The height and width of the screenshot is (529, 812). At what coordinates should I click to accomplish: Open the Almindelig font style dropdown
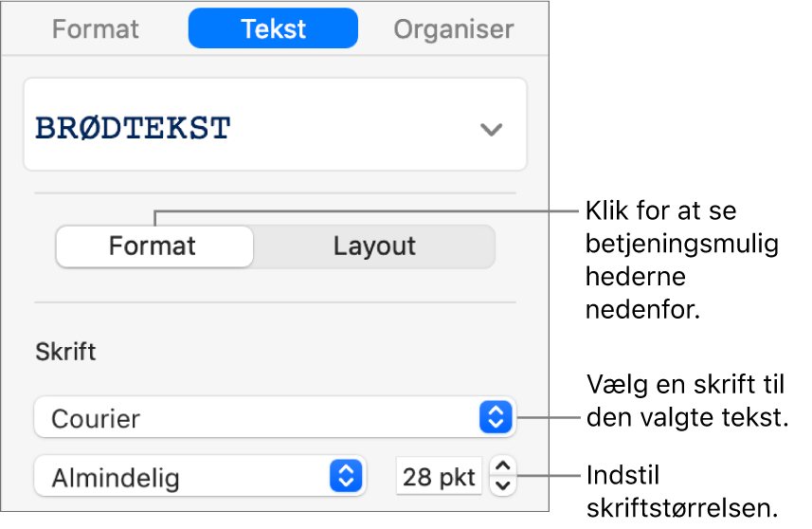click(x=200, y=477)
